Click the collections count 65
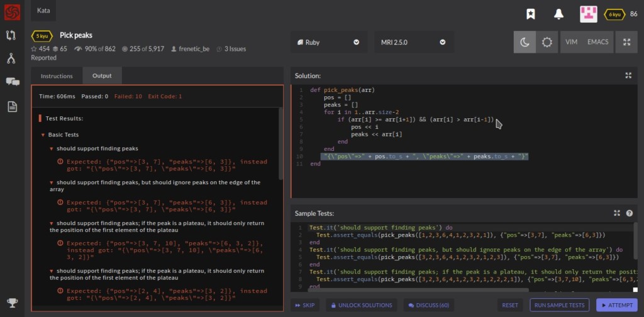The width and height of the screenshot is (644, 317). pos(60,49)
